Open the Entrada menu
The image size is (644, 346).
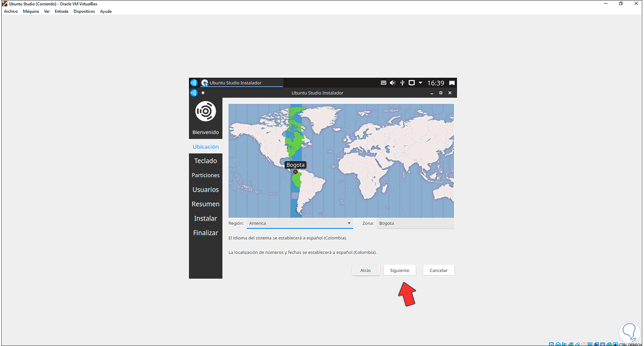61,12
